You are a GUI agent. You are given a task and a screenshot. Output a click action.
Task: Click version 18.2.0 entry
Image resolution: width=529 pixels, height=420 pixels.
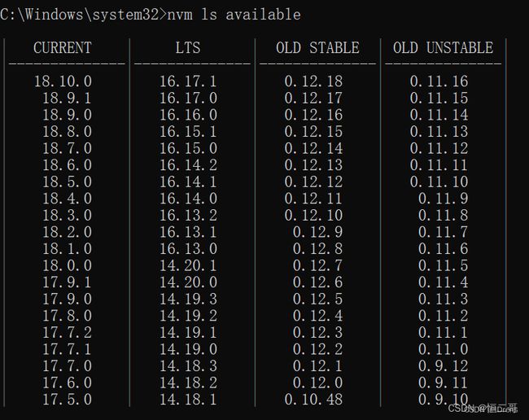[67, 232]
